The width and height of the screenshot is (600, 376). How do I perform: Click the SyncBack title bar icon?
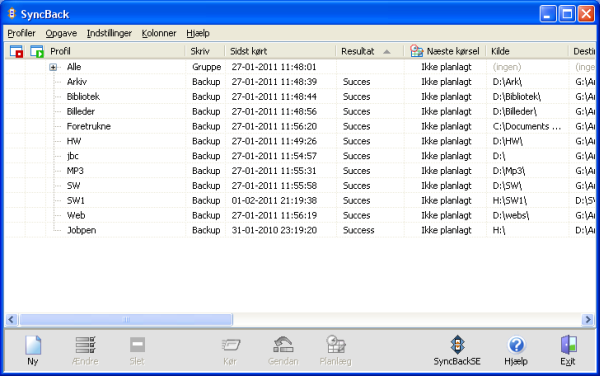pos(12,14)
